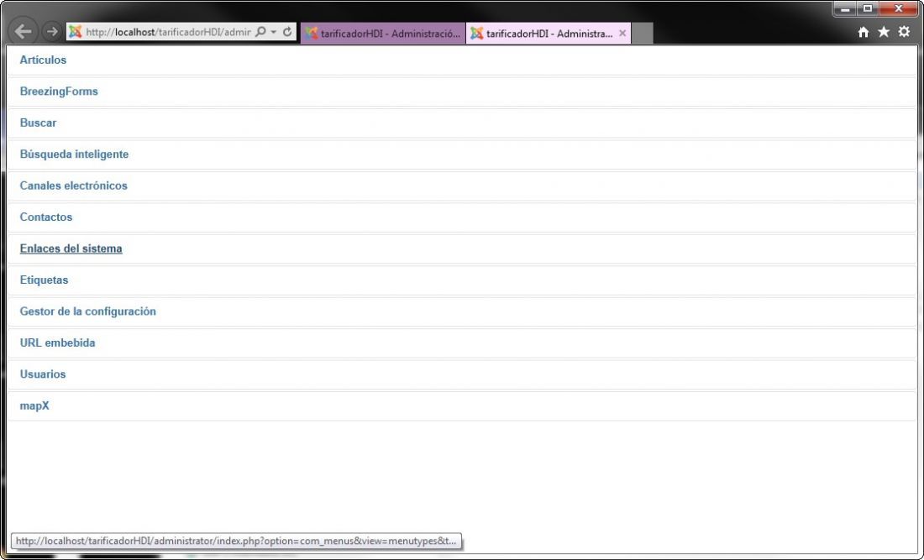This screenshot has width=924, height=560.
Task: Open the URL embebida link
Action: coord(58,343)
